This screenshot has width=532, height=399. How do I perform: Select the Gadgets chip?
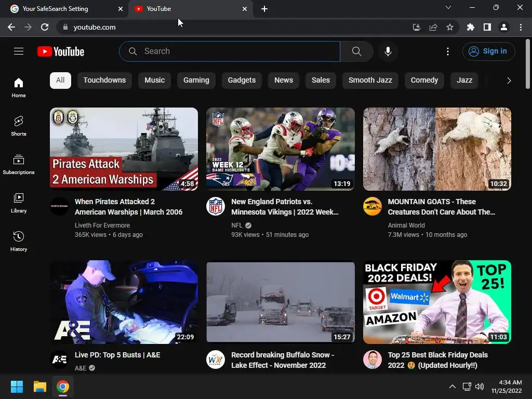tap(242, 81)
